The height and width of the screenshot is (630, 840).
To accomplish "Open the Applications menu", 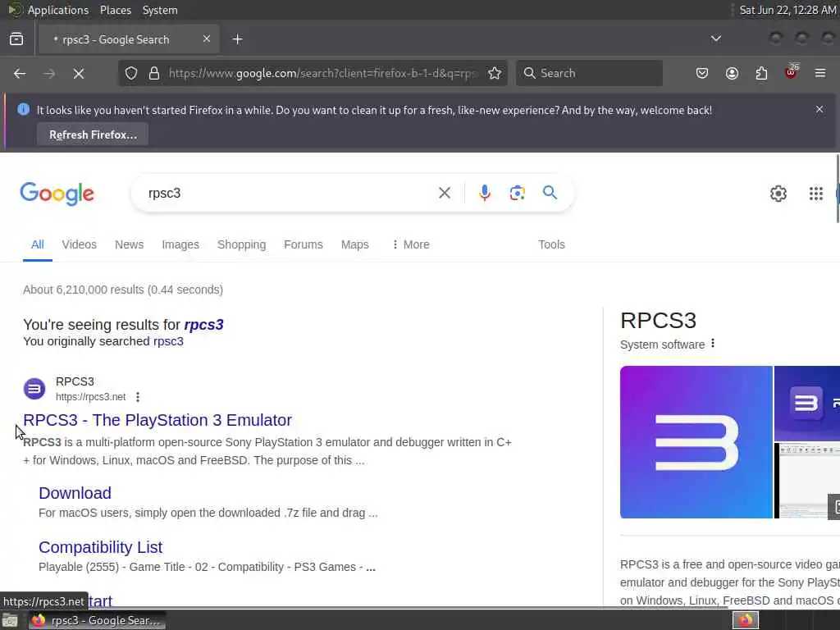I will point(58,10).
